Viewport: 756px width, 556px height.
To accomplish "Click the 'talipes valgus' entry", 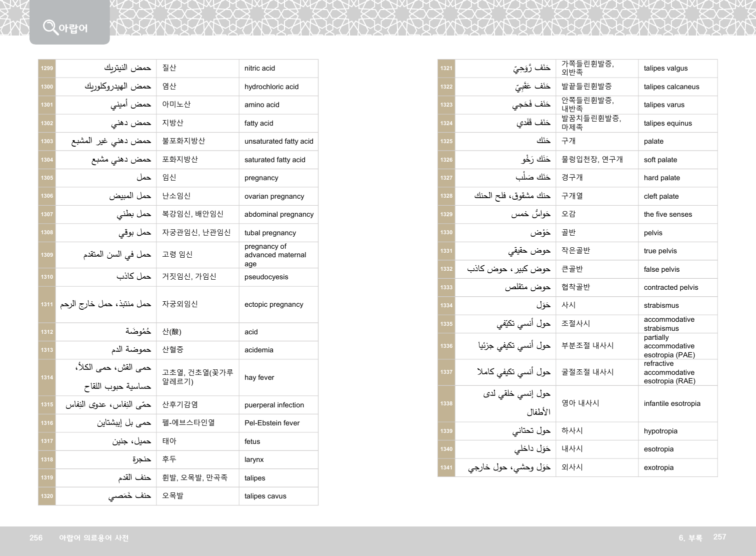I will 665,69.
